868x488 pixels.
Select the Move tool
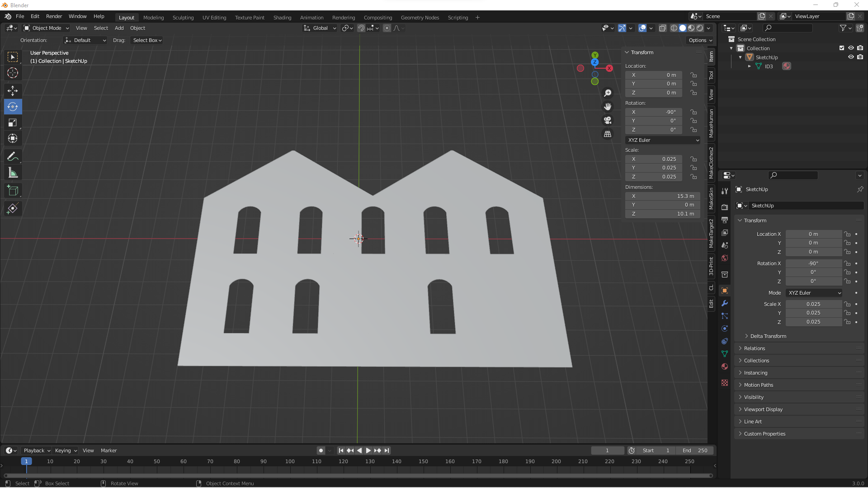[x=13, y=91]
